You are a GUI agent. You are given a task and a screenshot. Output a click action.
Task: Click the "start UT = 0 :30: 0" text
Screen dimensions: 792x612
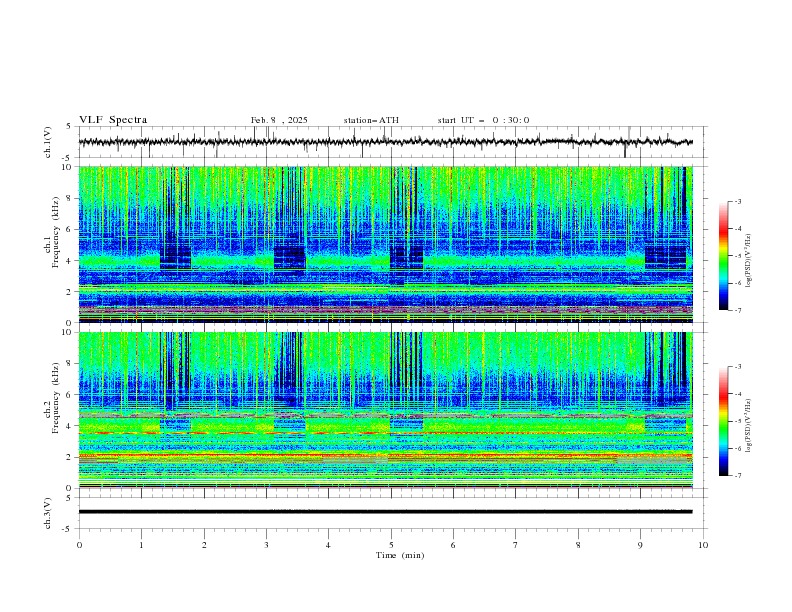(483, 120)
